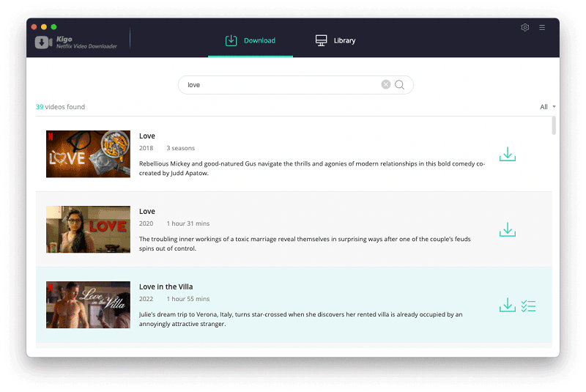This screenshot has height=392, width=586.
Task: Maximize the window with green button
Action: point(53,27)
